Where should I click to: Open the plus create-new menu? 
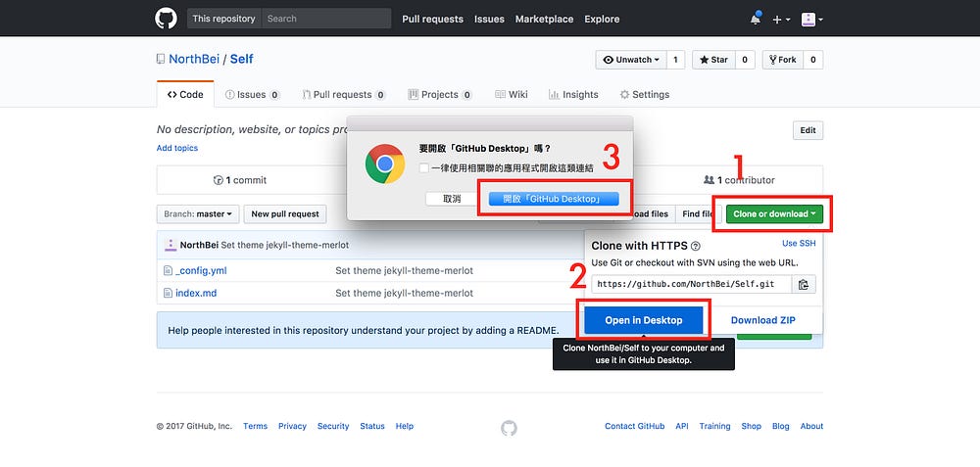point(781,20)
